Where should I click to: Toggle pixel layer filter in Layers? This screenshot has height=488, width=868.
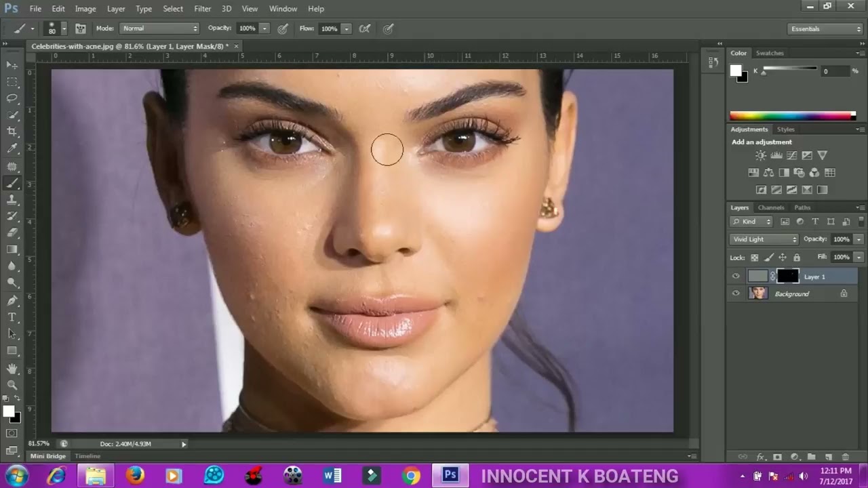(x=785, y=222)
